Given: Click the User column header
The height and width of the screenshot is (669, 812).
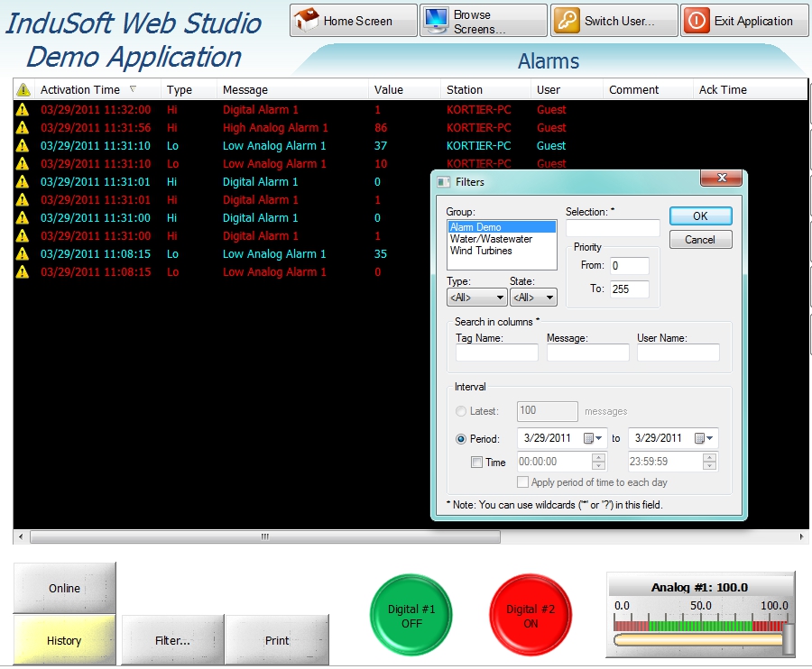Looking at the screenshot, I should click(x=567, y=89).
